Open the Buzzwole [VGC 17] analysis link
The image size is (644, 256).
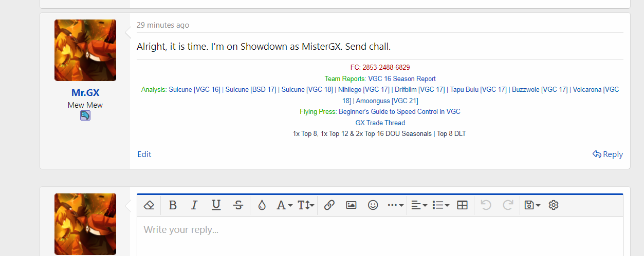(540, 90)
